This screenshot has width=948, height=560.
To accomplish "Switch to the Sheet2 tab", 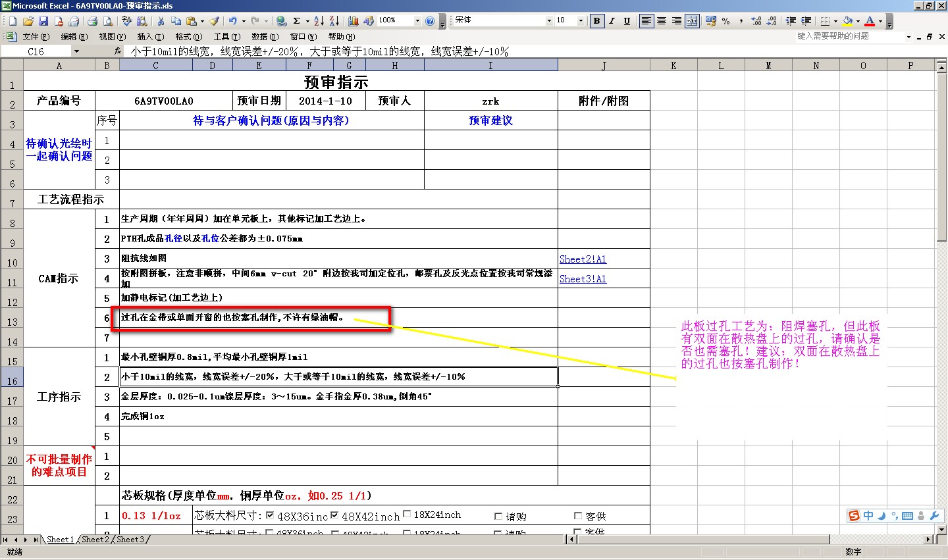I will click(95, 540).
